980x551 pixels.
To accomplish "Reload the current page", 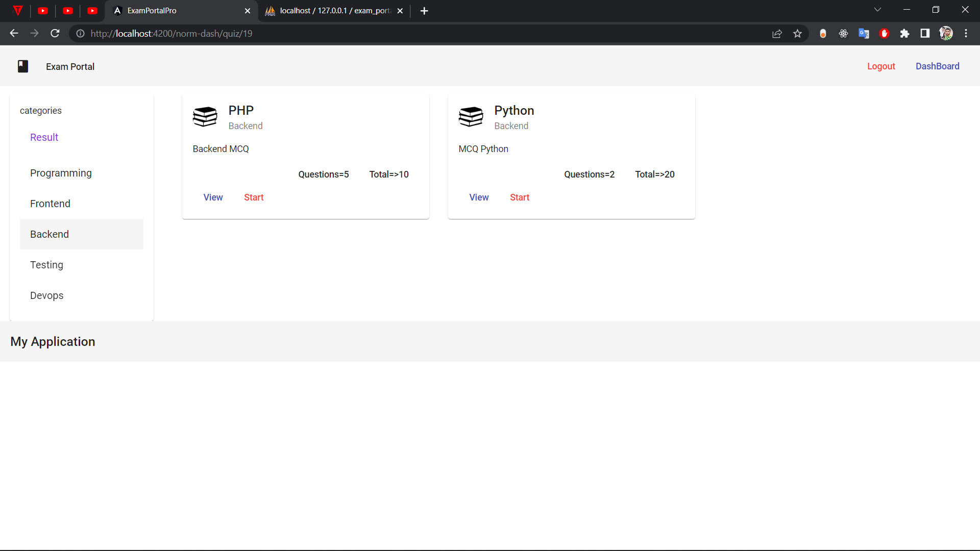I will [x=55, y=33].
